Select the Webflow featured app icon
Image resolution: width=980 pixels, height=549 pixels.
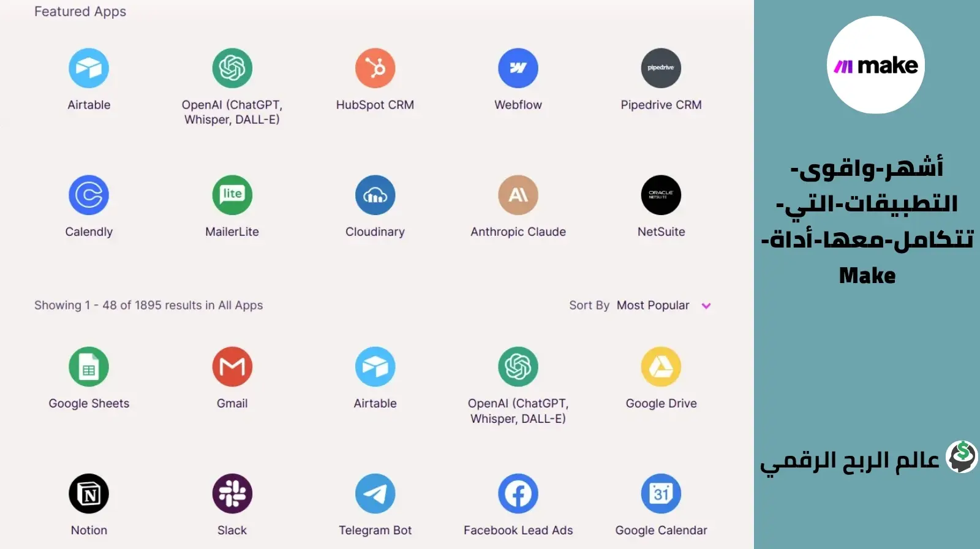518,68
